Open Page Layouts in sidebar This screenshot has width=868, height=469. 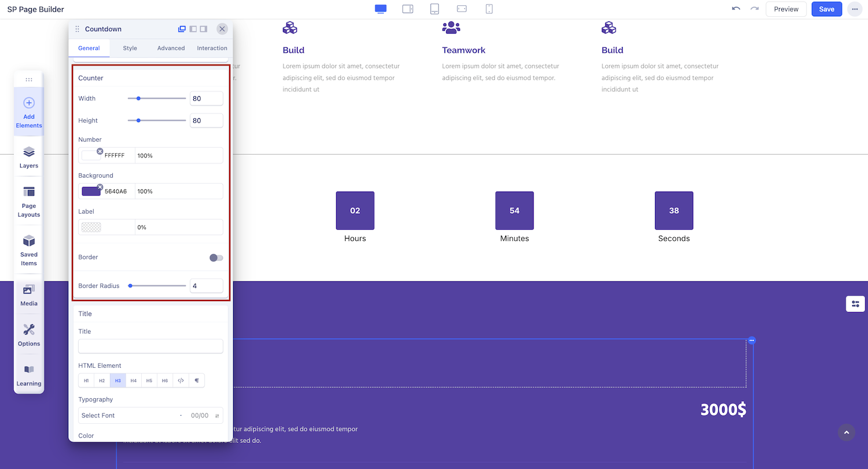click(29, 201)
